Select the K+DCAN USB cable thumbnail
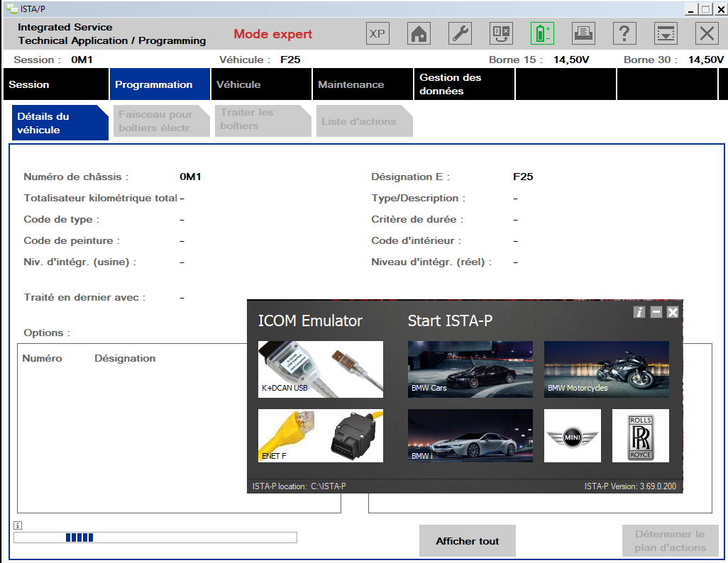The height and width of the screenshot is (563, 728). (321, 369)
